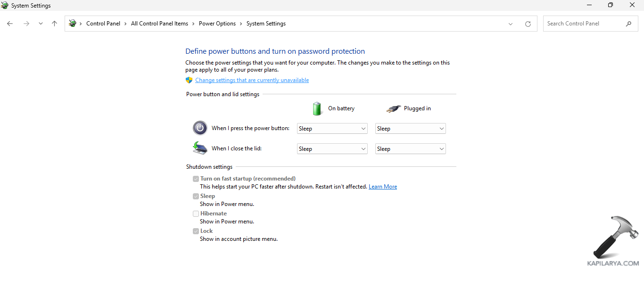
Task: Click the power plug icon above Plugged in
Action: 394,108
